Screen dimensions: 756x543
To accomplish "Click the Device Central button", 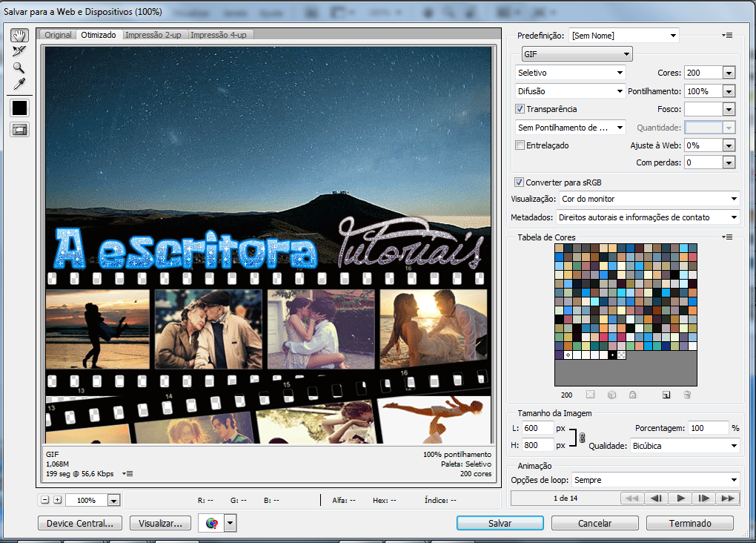I will click(79, 523).
